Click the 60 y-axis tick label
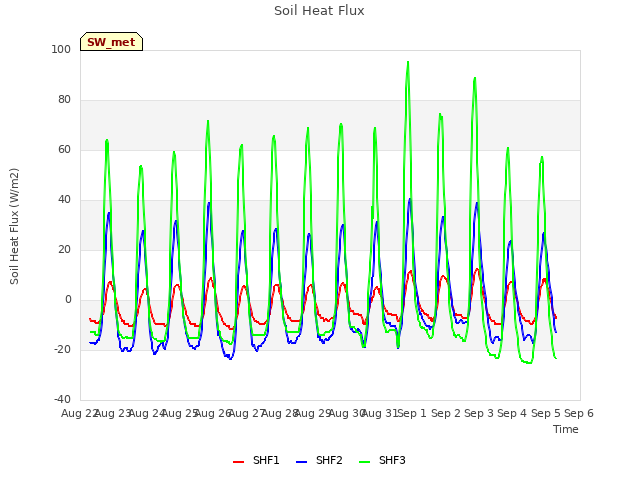Viewport: 640px width, 480px height. coord(64,149)
